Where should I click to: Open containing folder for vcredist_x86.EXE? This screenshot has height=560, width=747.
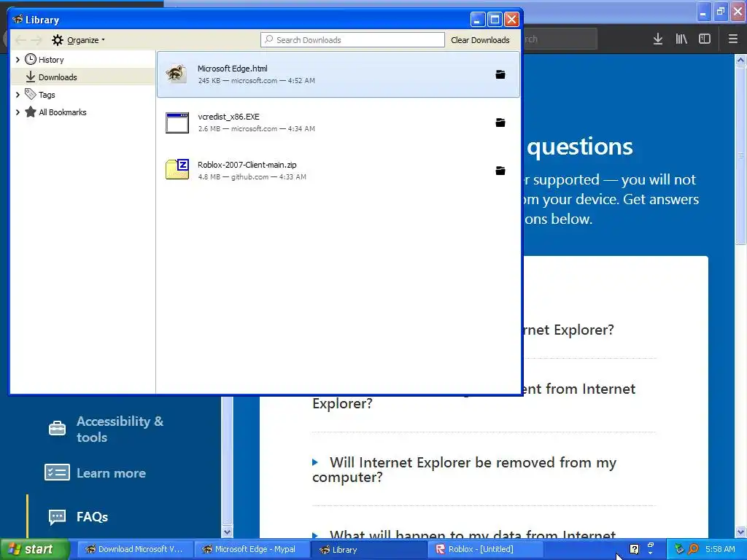click(500, 122)
